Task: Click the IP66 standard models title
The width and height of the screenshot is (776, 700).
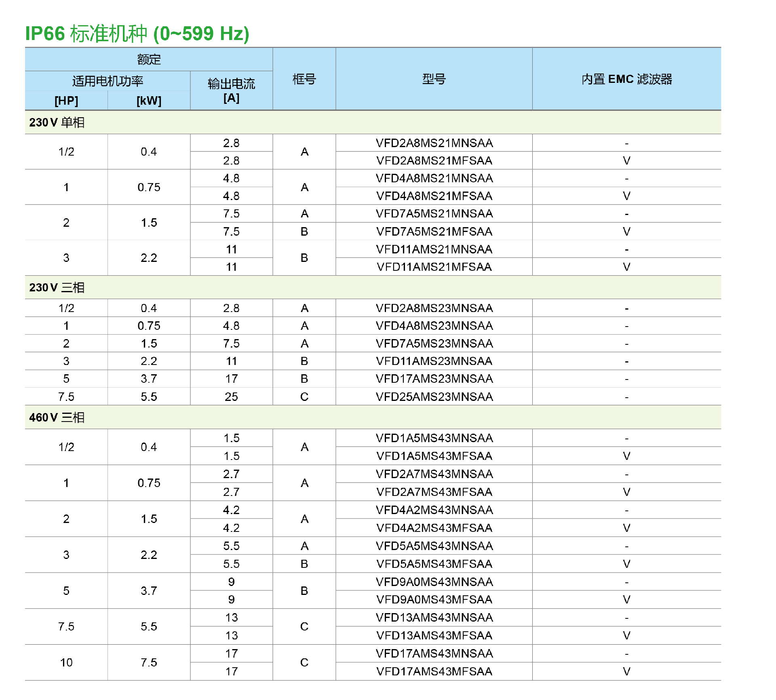Action: (x=137, y=34)
